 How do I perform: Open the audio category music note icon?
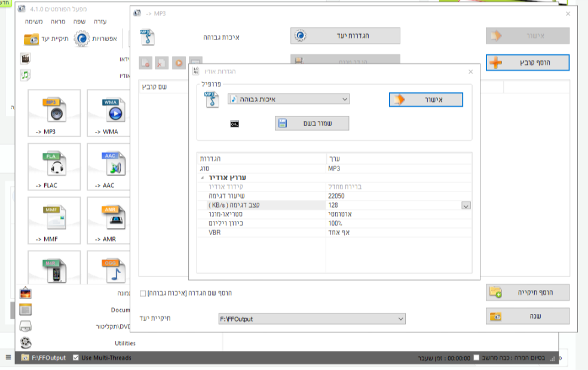pyautogui.click(x=25, y=75)
